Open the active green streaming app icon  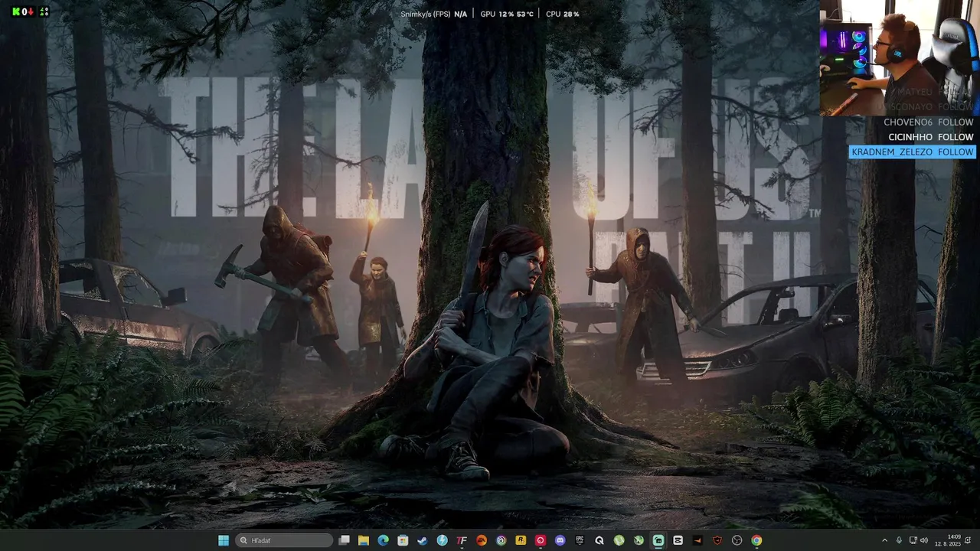(x=658, y=540)
